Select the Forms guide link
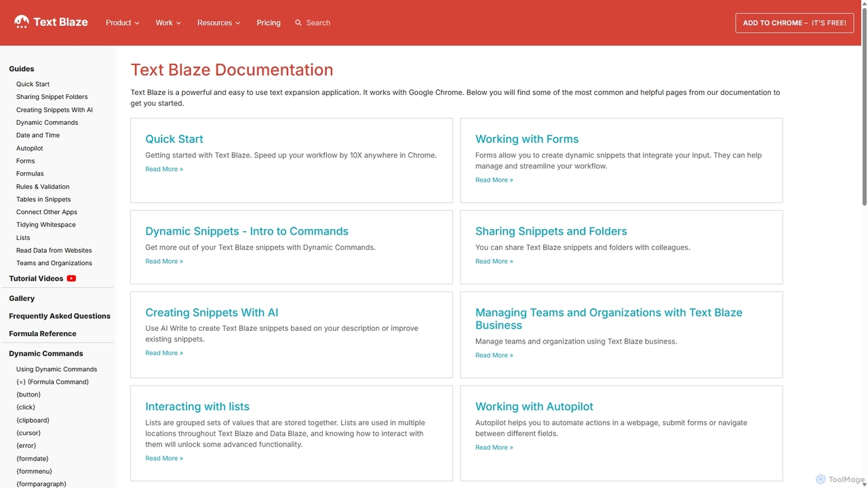Screen dimensions: 868x488 pos(26,161)
